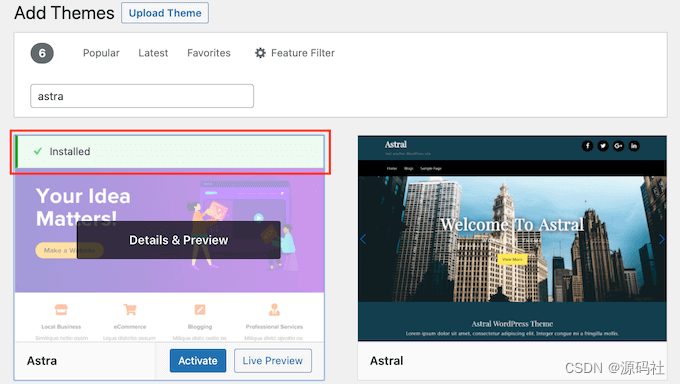Click the yellow button in Astral preview
This screenshot has height=384, width=680.
[x=512, y=259]
